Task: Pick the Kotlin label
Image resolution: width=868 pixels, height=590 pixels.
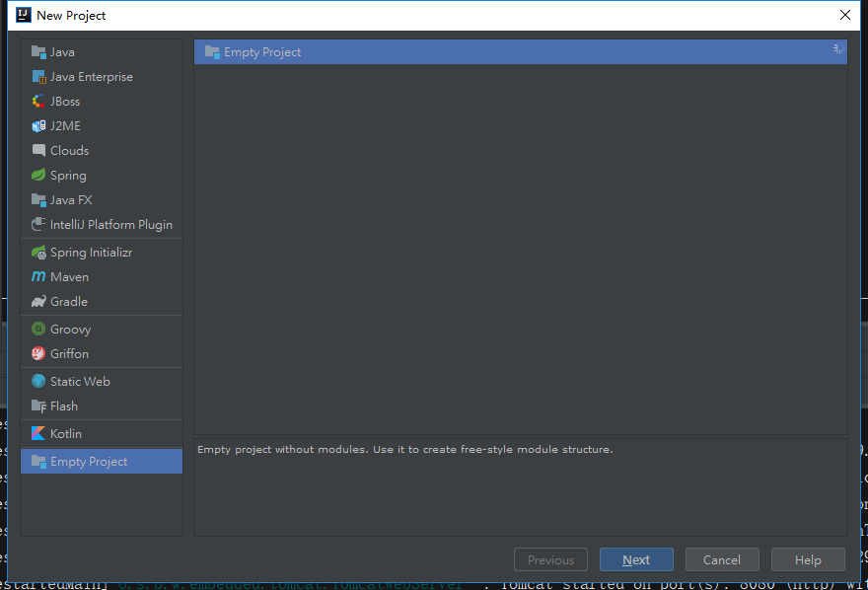Action: tap(66, 433)
